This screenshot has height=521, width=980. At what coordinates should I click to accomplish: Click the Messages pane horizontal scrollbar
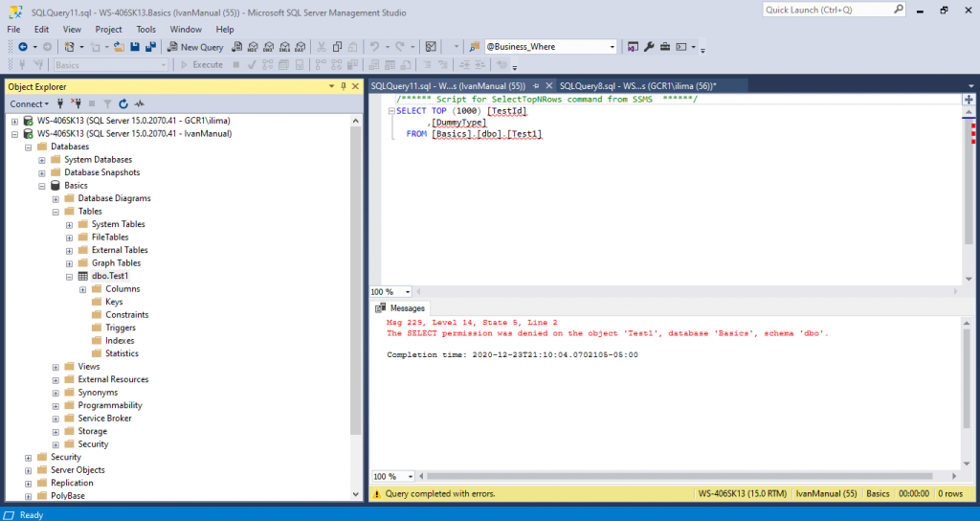tap(679, 477)
